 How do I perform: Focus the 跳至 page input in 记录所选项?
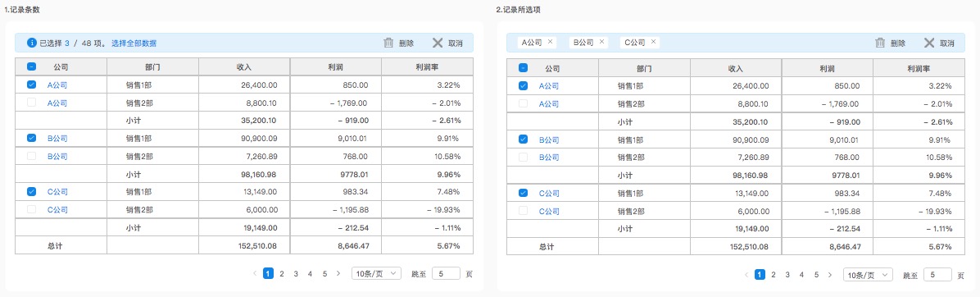pos(937,275)
